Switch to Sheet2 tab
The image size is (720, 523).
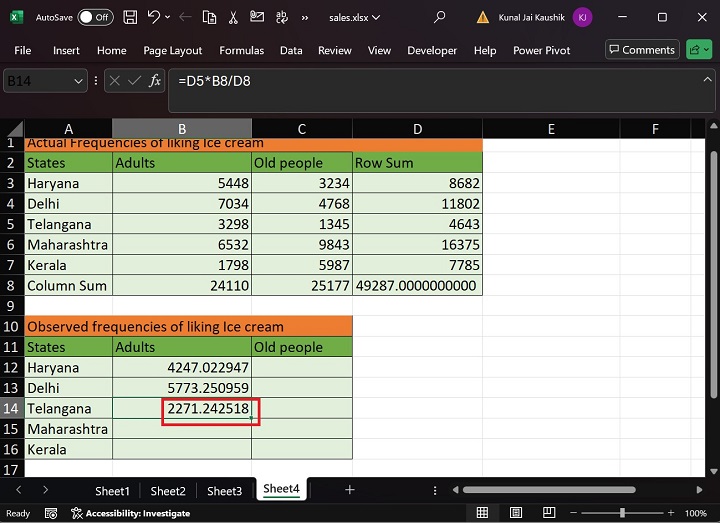(168, 490)
